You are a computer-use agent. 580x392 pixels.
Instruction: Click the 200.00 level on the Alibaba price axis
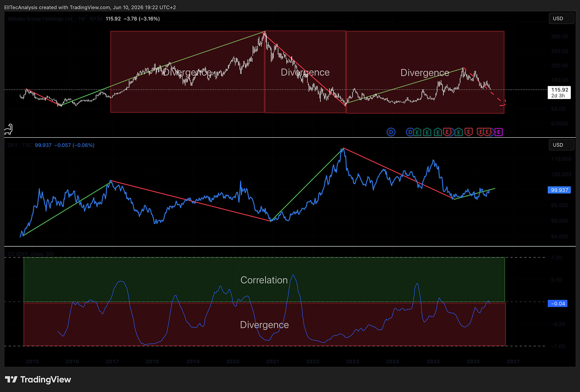[560, 65]
